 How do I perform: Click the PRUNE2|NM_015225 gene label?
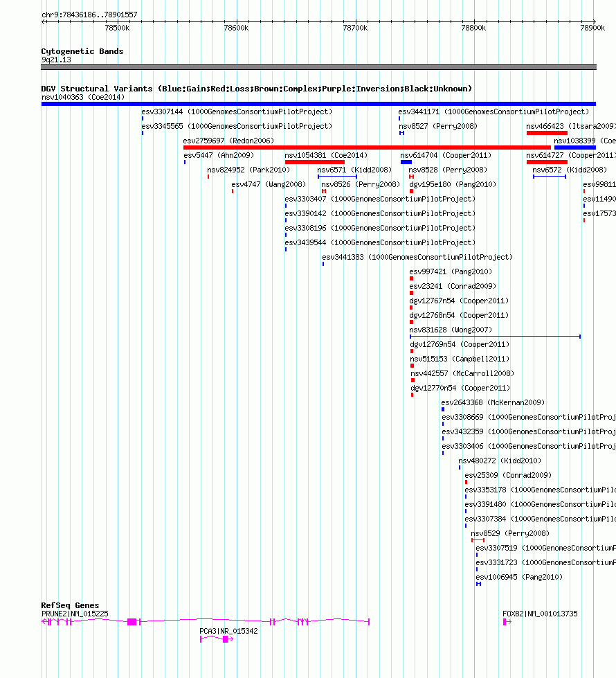(x=75, y=614)
